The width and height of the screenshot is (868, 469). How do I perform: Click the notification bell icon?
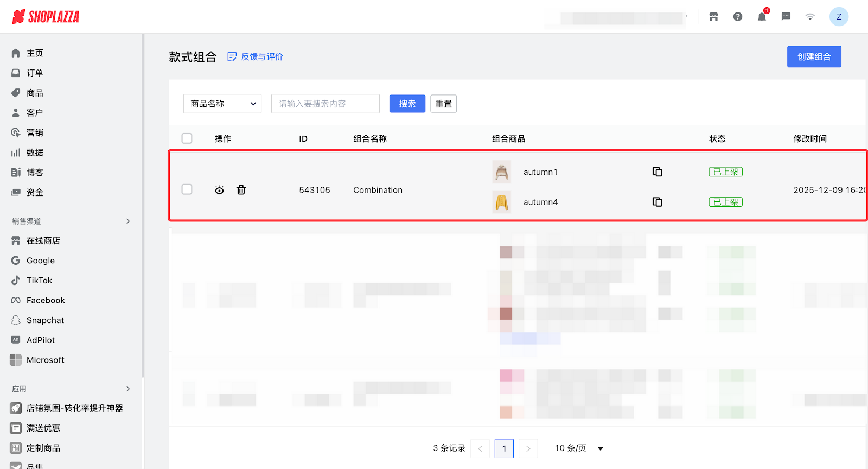pos(762,17)
